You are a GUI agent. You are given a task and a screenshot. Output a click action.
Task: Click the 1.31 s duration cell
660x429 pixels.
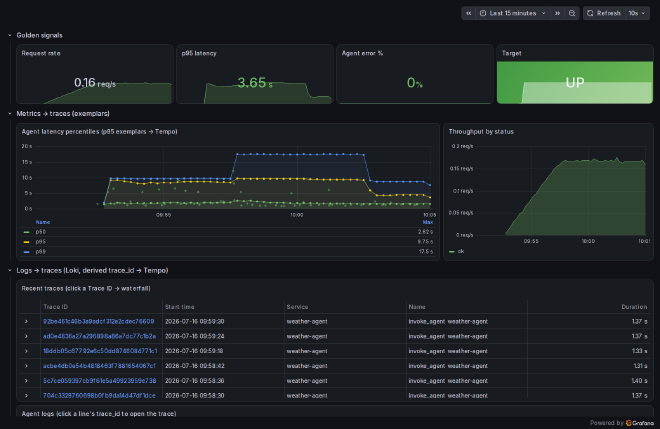pos(640,366)
